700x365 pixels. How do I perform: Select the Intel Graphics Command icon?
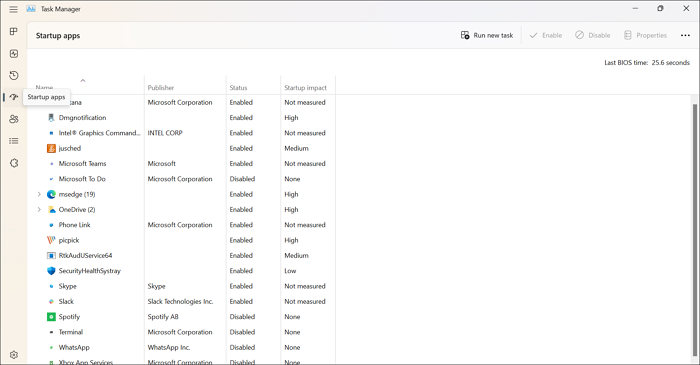pyautogui.click(x=51, y=133)
